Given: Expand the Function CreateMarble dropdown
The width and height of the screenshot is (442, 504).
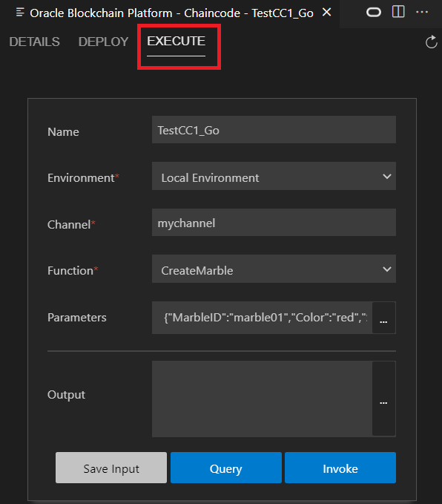Looking at the screenshot, I should pyautogui.click(x=274, y=269).
